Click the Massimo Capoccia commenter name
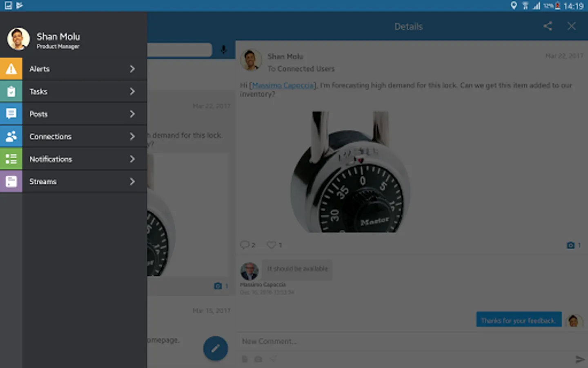 pos(263,285)
